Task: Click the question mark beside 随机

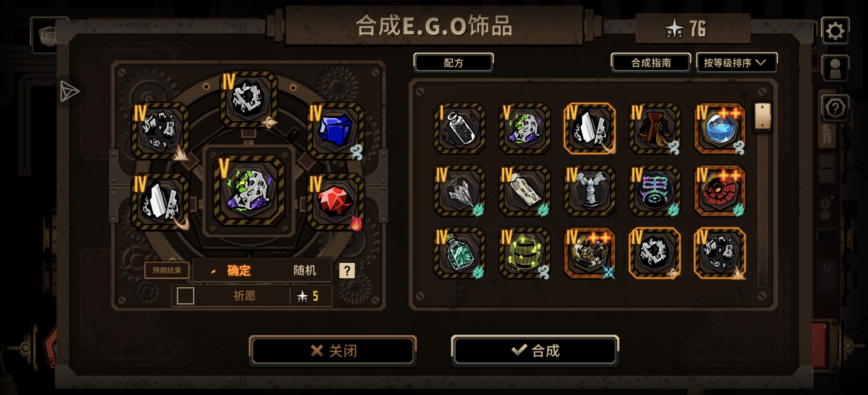Action: (x=347, y=270)
